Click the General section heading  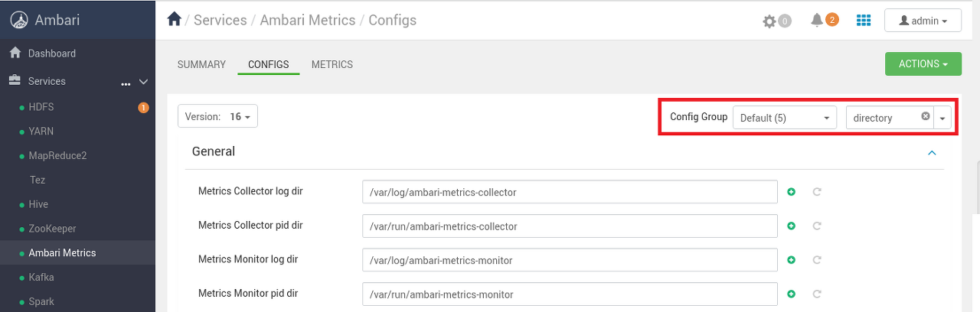click(214, 151)
